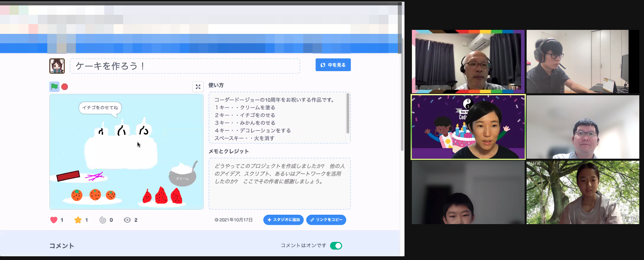Click the instruction line スペースキー・・火を消す
Viewport: 644px width, 260px height.
(245, 138)
